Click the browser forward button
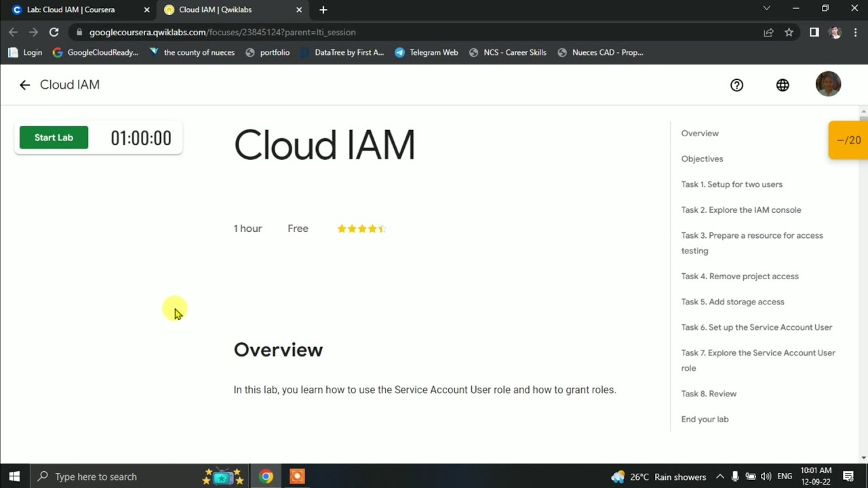Viewport: 868px width, 488px height. coord(33,32)
